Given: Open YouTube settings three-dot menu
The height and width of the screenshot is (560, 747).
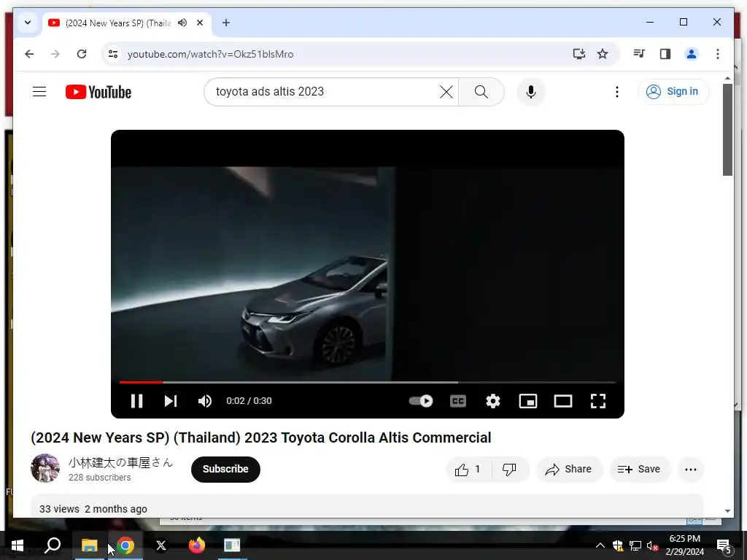Looking at the screenshot, I should point(617,91).
